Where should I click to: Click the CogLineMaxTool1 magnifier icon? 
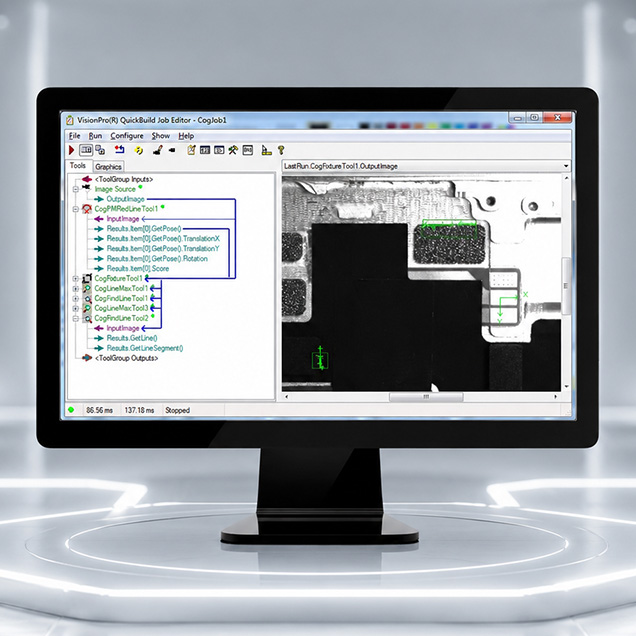(x=87, y=288)
